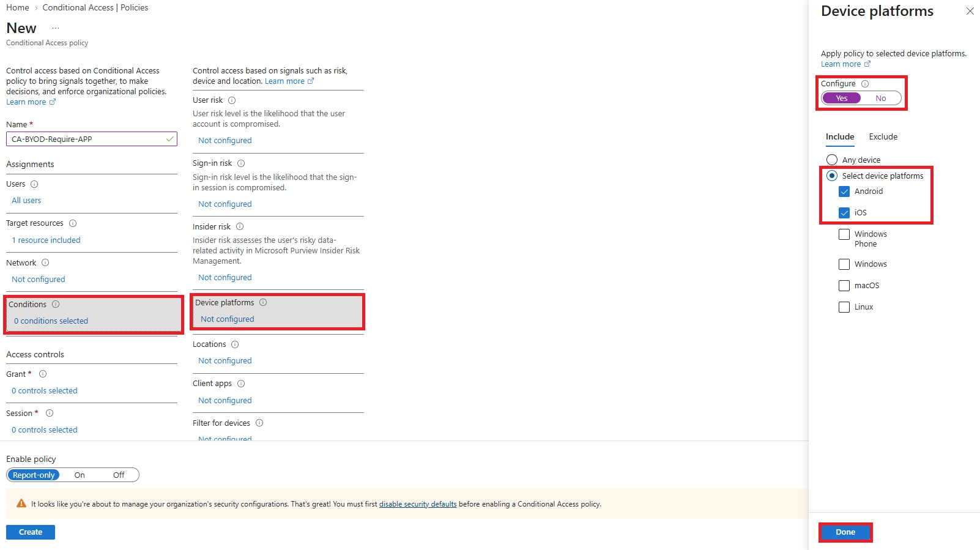Click the info icon next to Configure
The height and width of the screenshot is (550, 980).
[x=865, y=84]
